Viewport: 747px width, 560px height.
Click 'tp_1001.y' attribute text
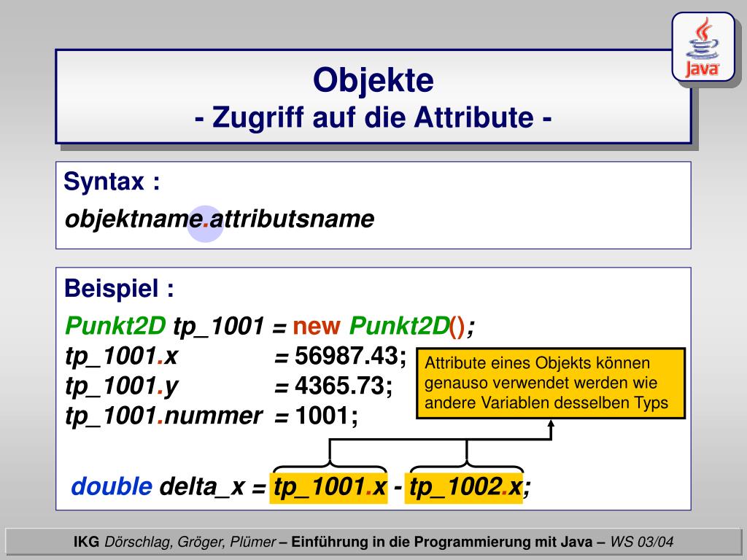[x=122, y=386]
